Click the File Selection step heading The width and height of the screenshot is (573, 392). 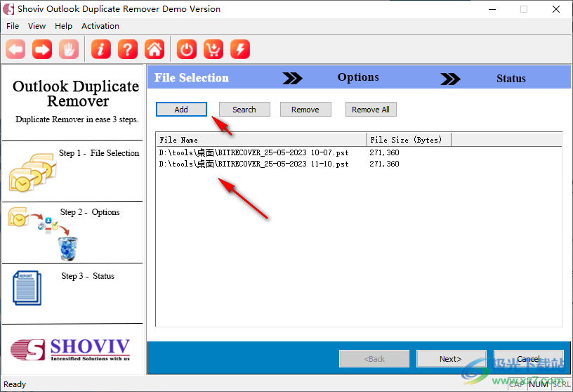pyautogui.click(x=192, y=77)
